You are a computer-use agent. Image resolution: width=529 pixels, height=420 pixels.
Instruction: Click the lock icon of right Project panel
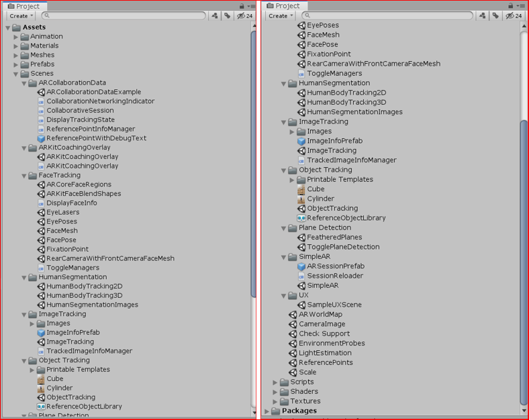(510, 6)
